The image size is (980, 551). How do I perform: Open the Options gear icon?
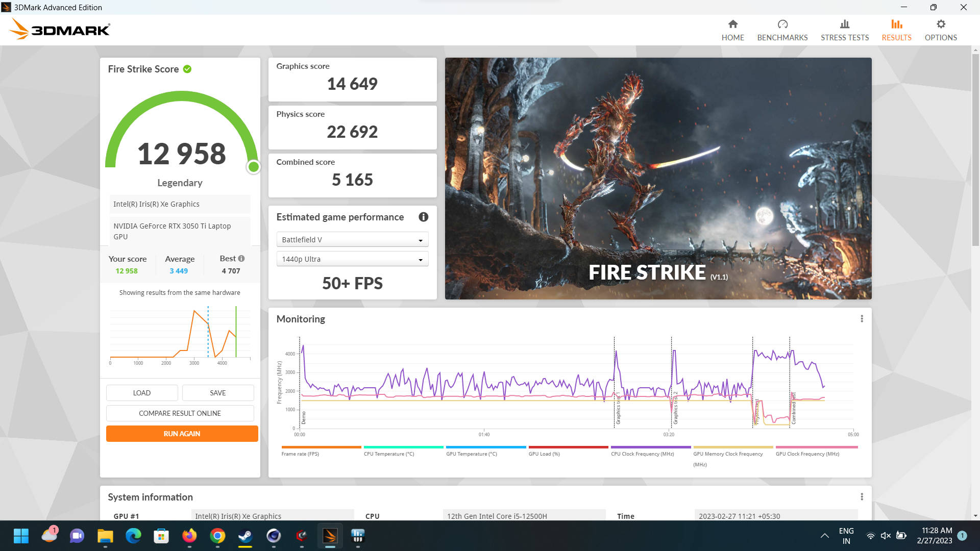pos(940,24)
